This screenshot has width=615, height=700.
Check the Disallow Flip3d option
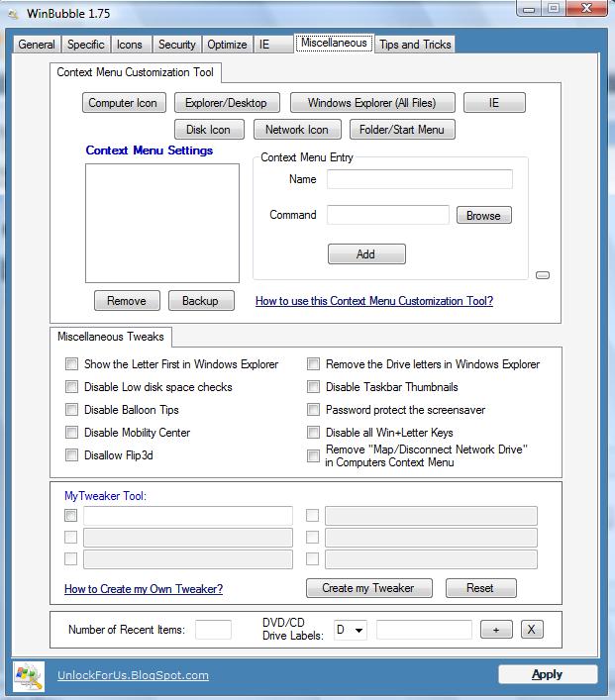coord(71,454)
